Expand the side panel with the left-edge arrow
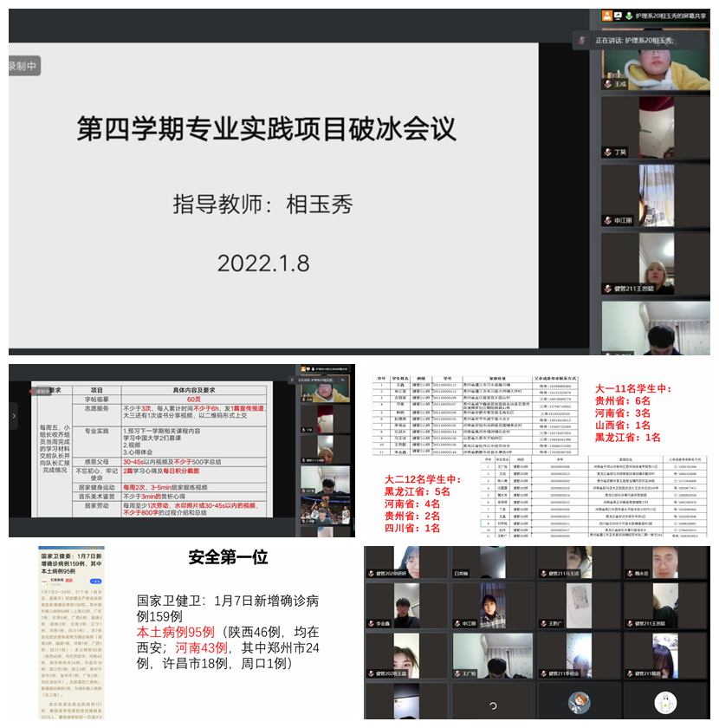This screenshot has width=719, height=728. coord(14,415)
